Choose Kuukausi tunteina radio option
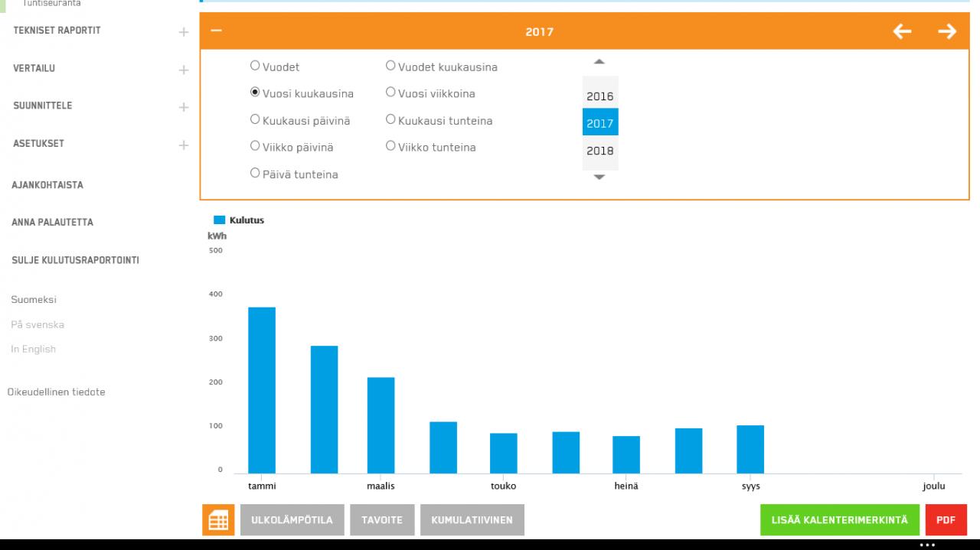Screen dimensions: 980x550 tap(390, 119)
